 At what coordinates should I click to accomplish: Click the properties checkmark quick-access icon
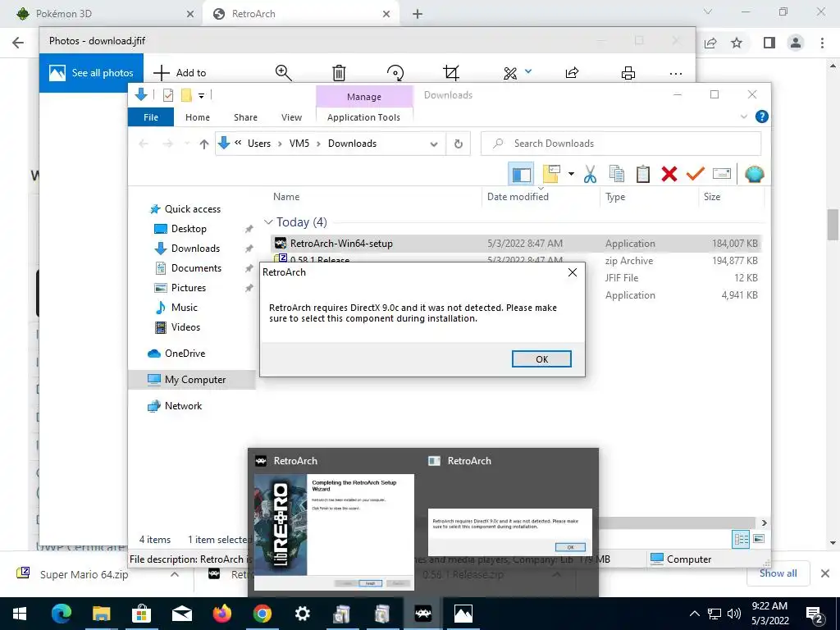click(x=167, y=95)
